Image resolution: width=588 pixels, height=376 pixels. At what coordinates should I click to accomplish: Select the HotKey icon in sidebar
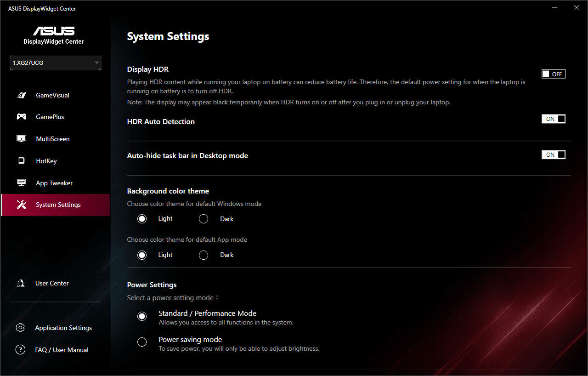(21, 161)
